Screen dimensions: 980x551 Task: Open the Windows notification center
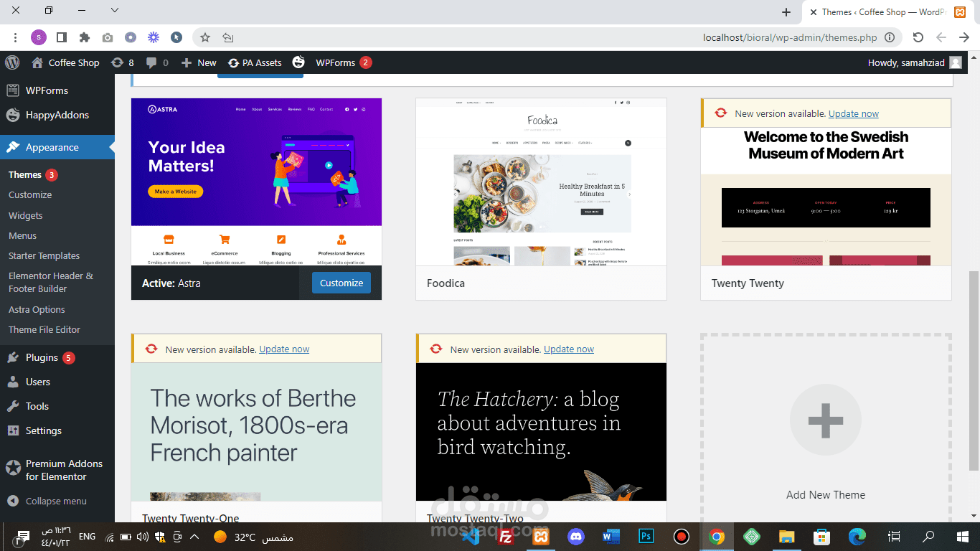[x=23, y=537]
